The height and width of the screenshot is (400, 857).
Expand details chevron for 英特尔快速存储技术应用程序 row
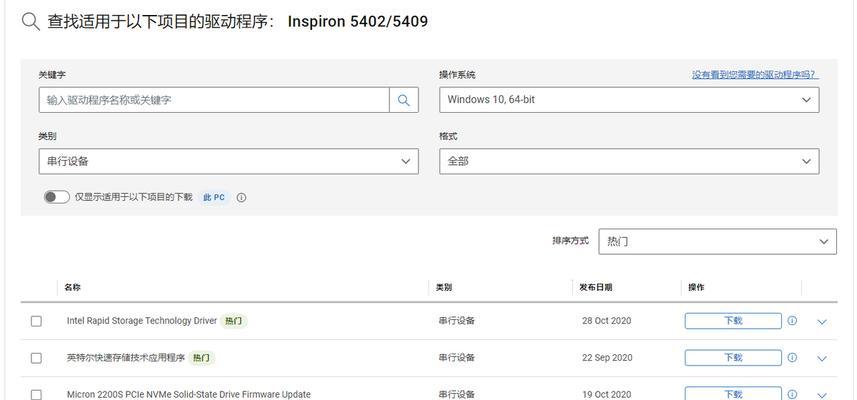click(821, 358)
